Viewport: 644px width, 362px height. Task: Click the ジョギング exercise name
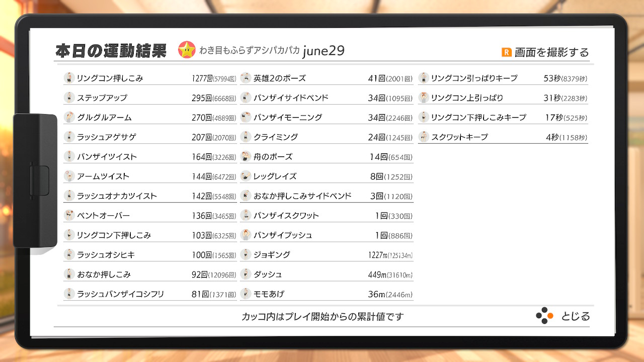pos(272,255)
